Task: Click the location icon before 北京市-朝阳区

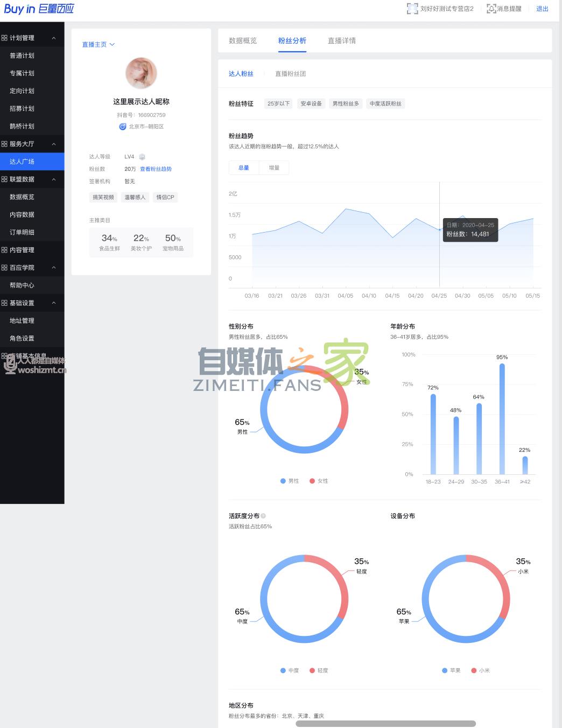Action: 123,127
